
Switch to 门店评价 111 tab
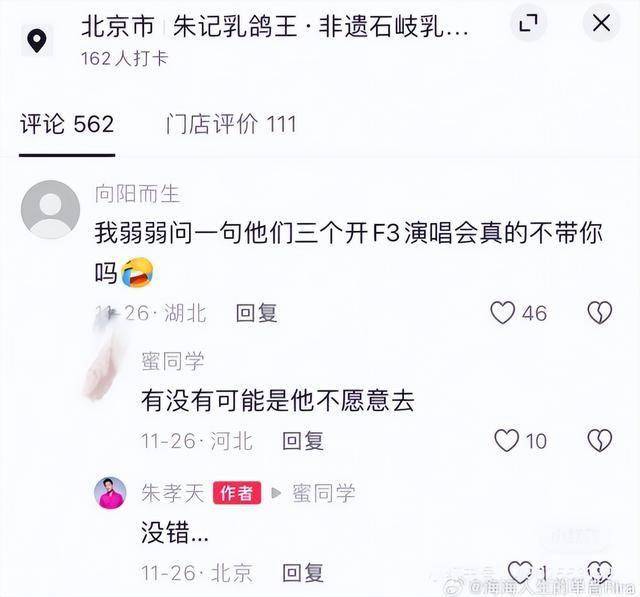tap(231, 124)
